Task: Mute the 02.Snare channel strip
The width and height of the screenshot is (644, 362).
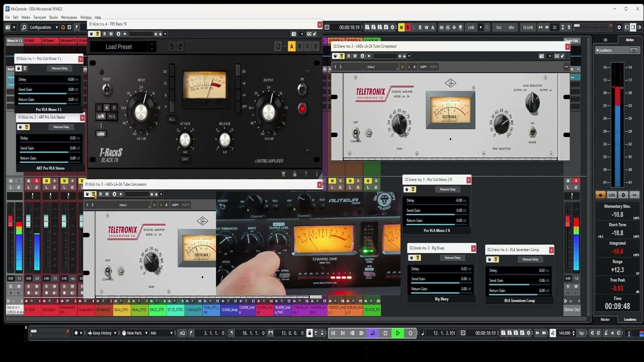Action: [46, 180]
